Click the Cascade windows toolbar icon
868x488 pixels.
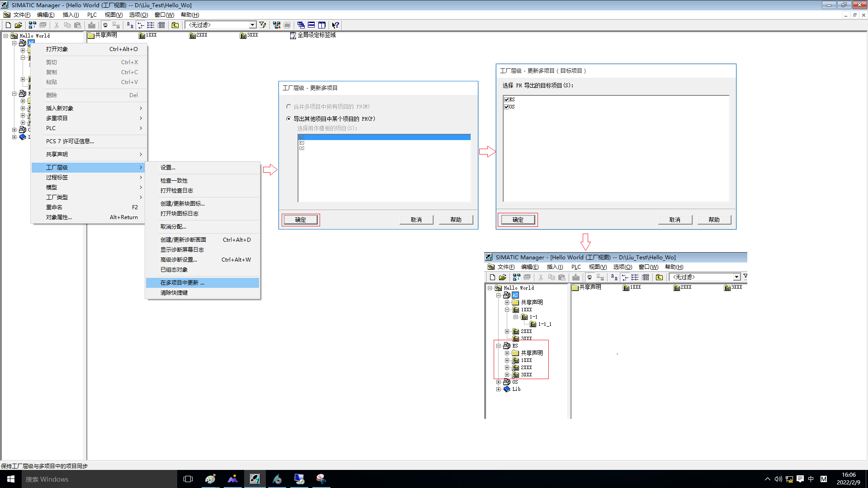301,25
